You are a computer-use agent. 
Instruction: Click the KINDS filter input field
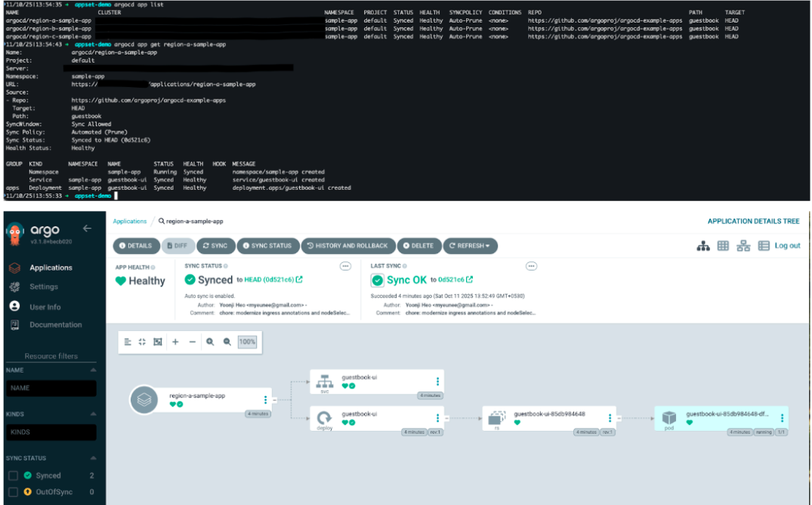[x=51, y=432]
